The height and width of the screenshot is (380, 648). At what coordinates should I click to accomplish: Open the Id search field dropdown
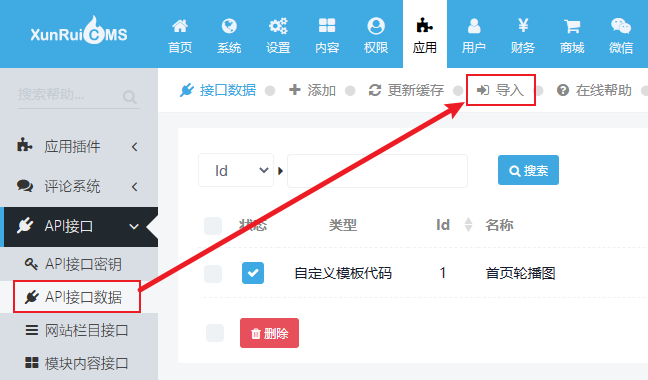pos(236,170)
